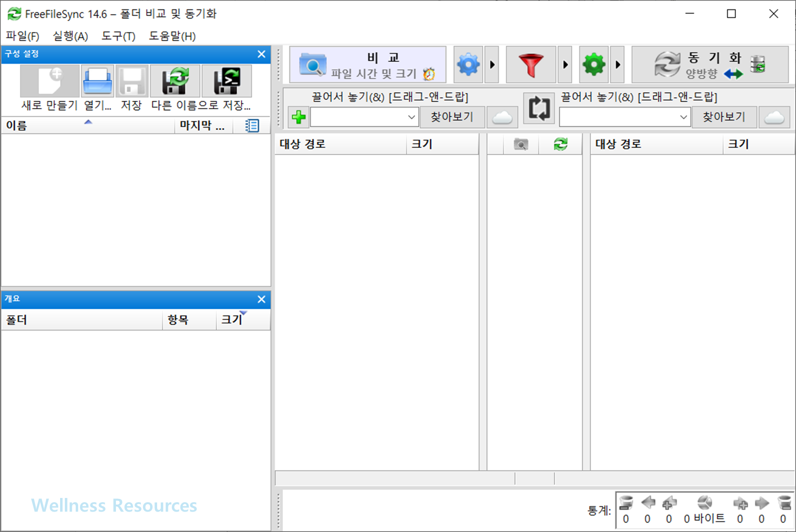Image resolution: width=796 pixels, height=532 pixels.
Task: Start 동기화 synchronization button
Action: point(710,65)
